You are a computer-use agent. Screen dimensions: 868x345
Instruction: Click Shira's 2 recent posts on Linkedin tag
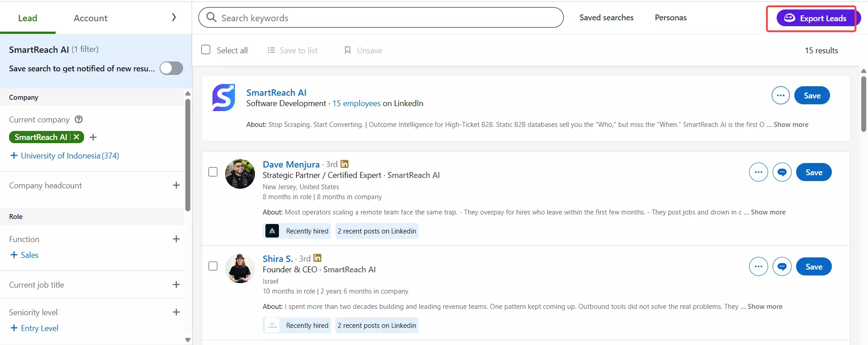[377, 325]
